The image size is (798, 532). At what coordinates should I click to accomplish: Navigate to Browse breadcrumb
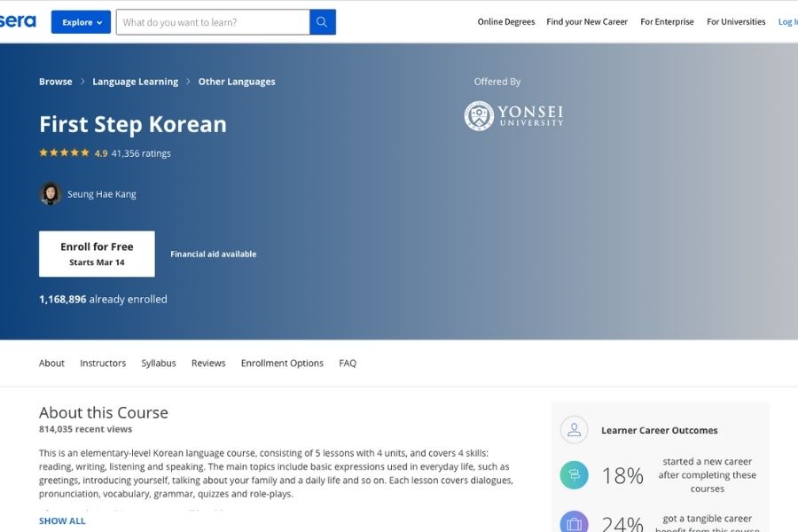point(56,82)
